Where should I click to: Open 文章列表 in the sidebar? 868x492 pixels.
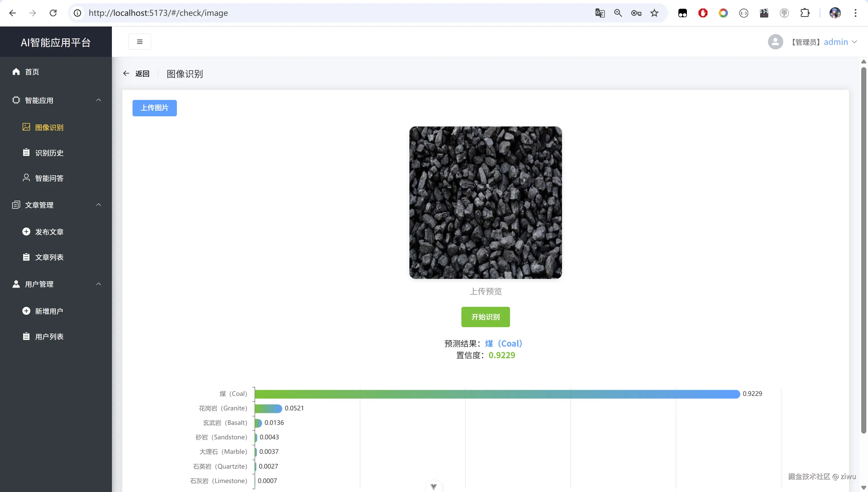click(49, 257)
